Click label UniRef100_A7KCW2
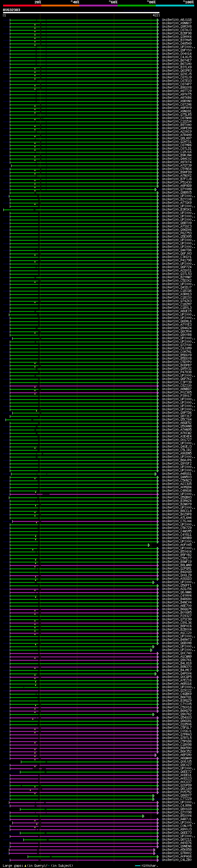This screenshot has width=197, height=868. [x=177, y=433]
